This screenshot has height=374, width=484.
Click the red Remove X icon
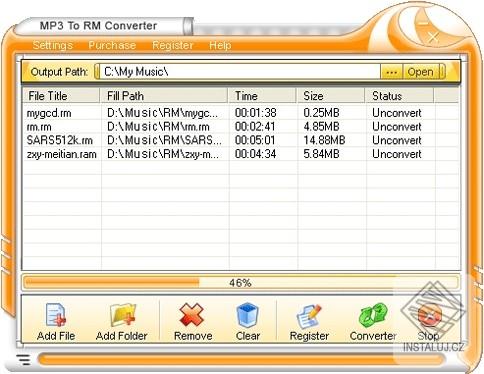(x=192, y=315)
